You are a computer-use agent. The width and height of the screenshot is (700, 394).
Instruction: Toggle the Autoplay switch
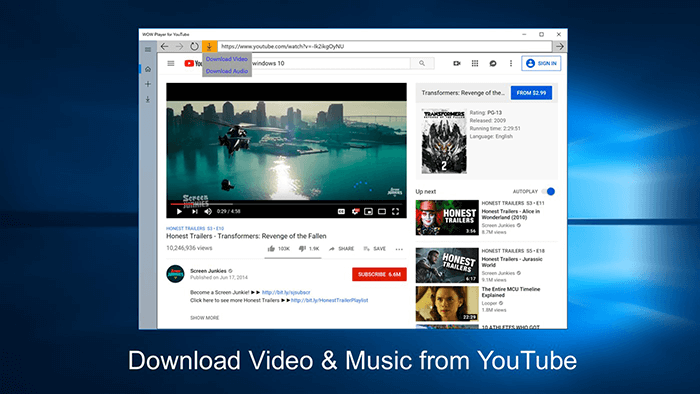pos(548,191)
